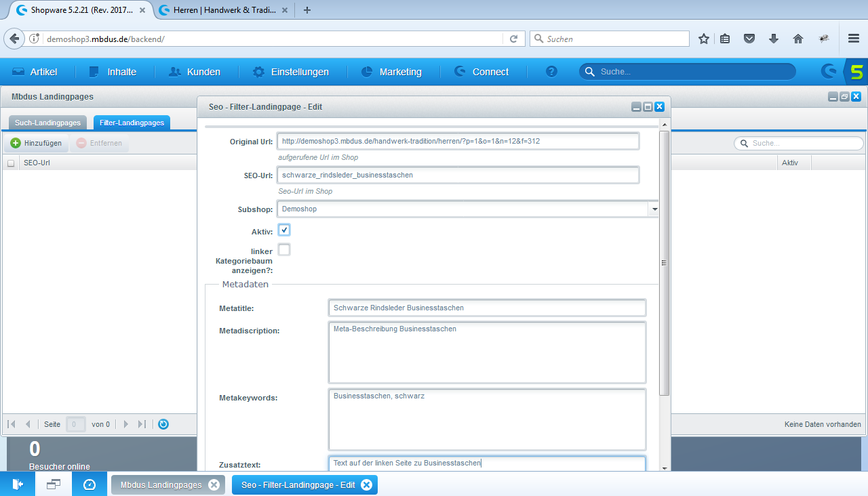Open the Einstellungen menu
Viewport: 868px width, 496px height.
tap(290, 72)
